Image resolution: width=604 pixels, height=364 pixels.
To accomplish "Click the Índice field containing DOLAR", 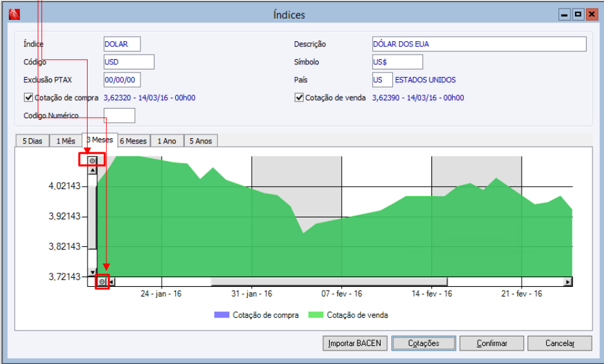I will (122, 44).
